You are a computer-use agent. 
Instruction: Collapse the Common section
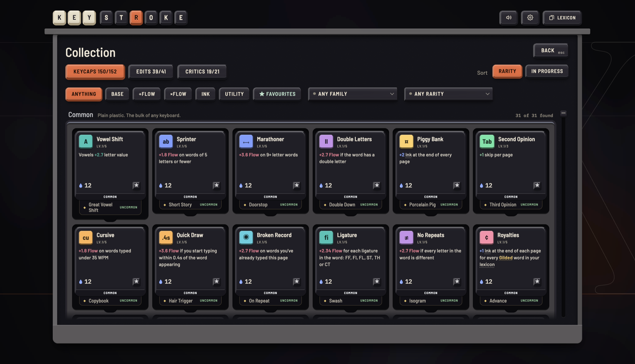pos(563,113)
